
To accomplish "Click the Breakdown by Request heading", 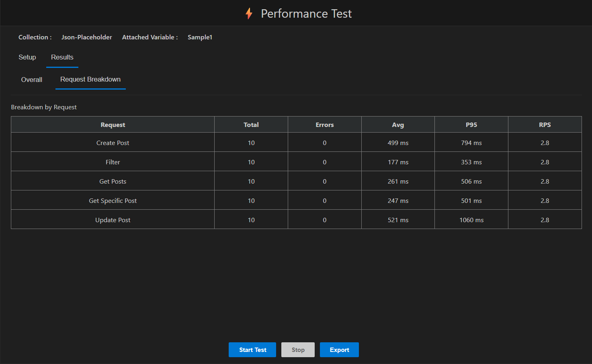I will pos(44,107).
